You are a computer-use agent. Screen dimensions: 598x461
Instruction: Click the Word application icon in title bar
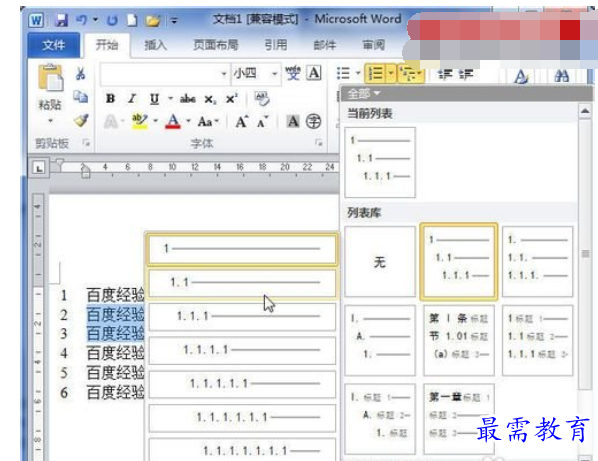coord(36,20)
